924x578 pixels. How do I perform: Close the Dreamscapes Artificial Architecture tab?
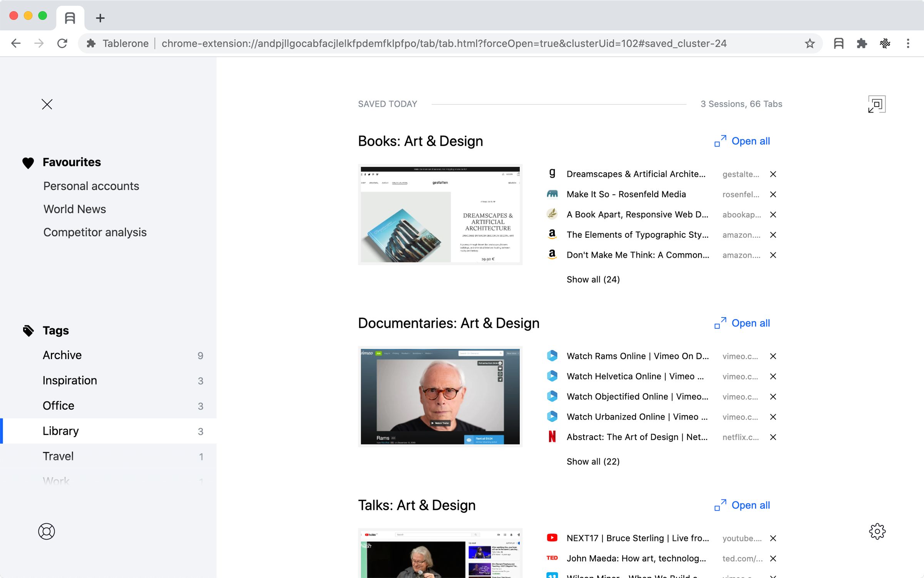point(773,174)
